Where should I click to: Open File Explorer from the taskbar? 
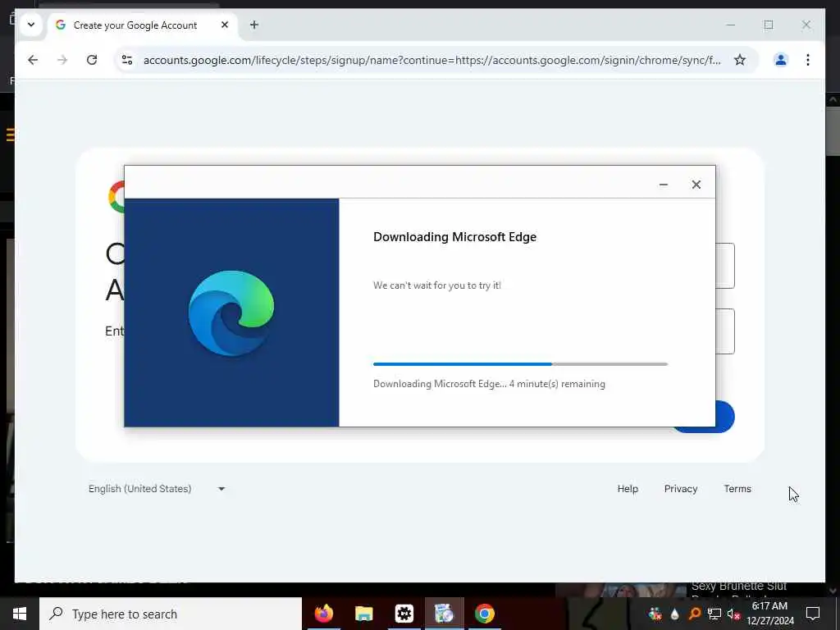[x=363, y=614]
